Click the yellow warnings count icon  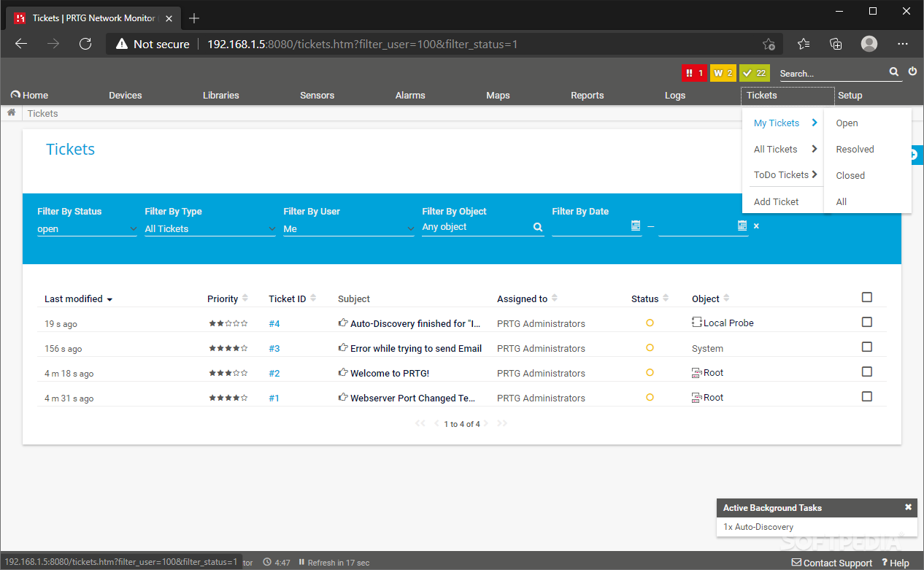pyautogui.click(x=723, y=73)
